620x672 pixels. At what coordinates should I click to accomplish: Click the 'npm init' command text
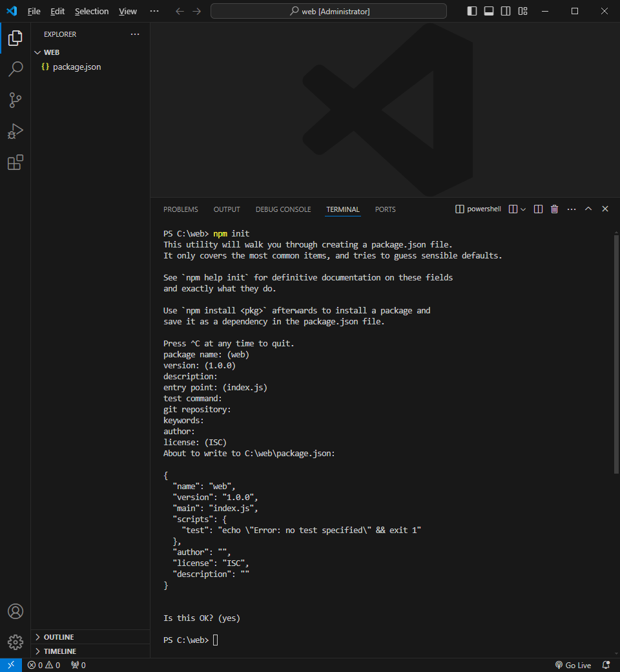[231, 233]
